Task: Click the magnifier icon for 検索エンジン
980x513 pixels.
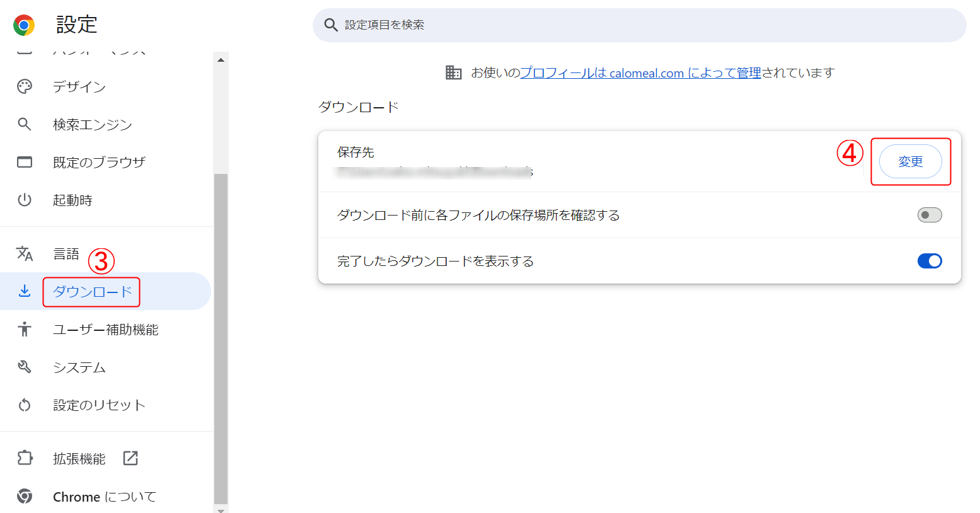Action: pos(25,124)
